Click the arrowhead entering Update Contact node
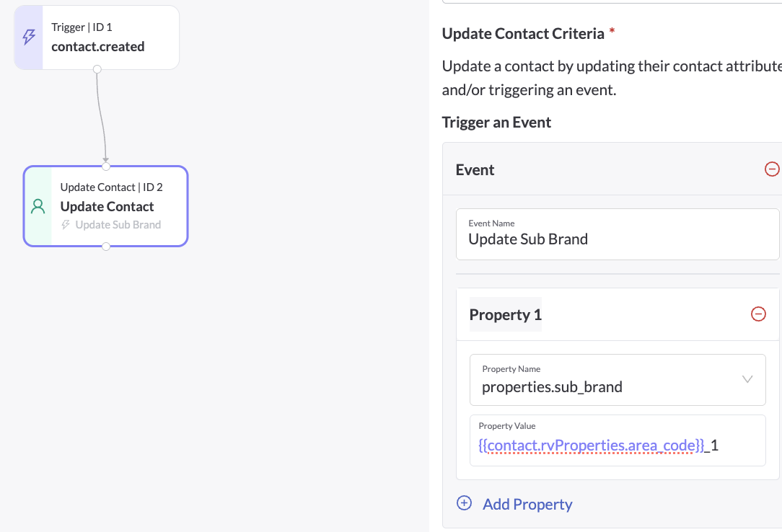782x532 pixels. tap(106, 159)
